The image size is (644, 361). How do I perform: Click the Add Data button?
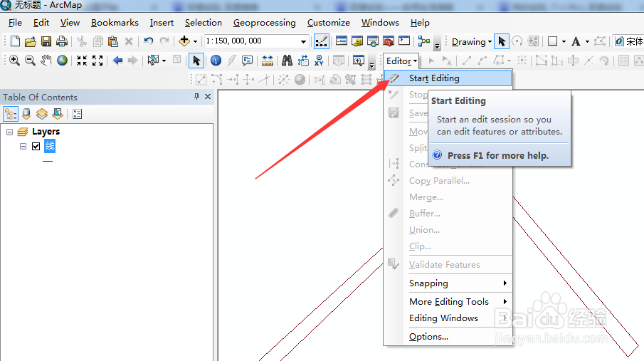pos(184,41)
